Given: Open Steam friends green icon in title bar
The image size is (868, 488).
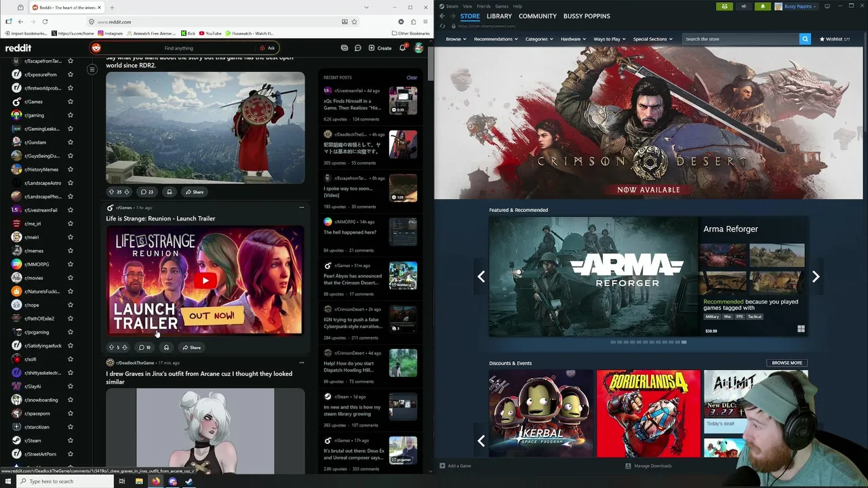Looking at the screenshot, I should (725, 6).
